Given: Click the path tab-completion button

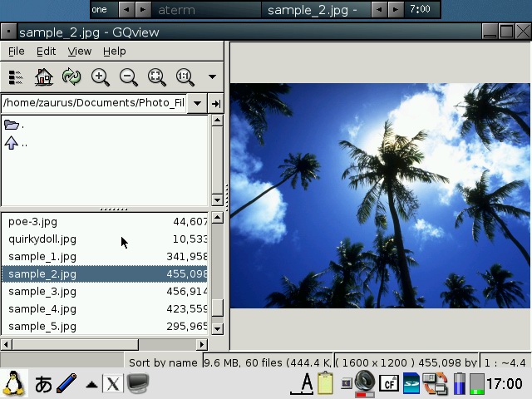Looking at the screenshot, I should tap(216, 103).
